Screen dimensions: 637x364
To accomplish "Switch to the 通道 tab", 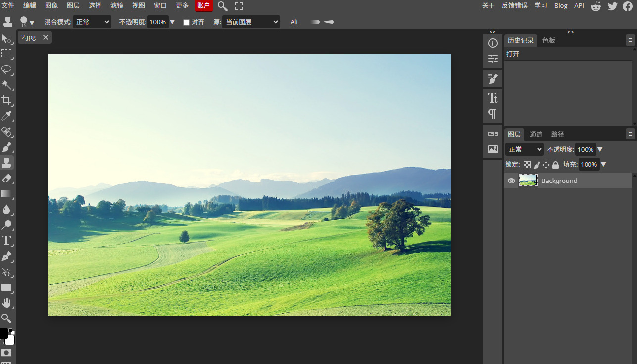I will tap(536, 134).
